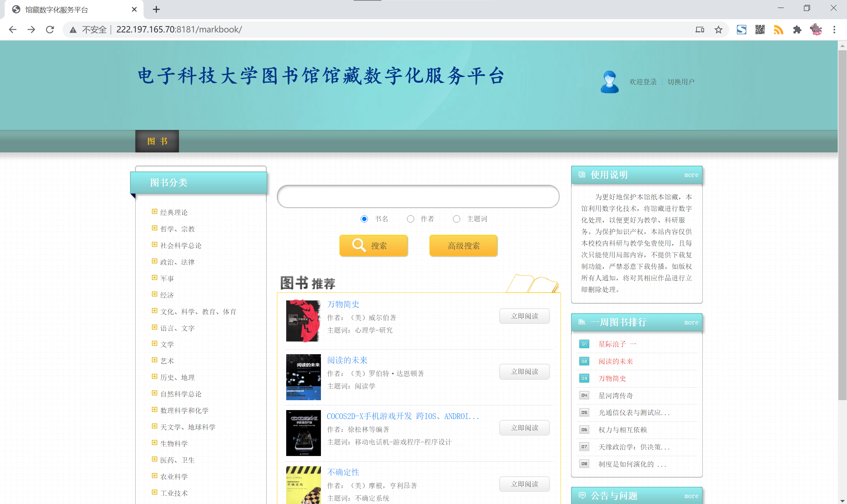Click the RSS feed extension icon
This screenshot has height=504, width=847.
779,29
